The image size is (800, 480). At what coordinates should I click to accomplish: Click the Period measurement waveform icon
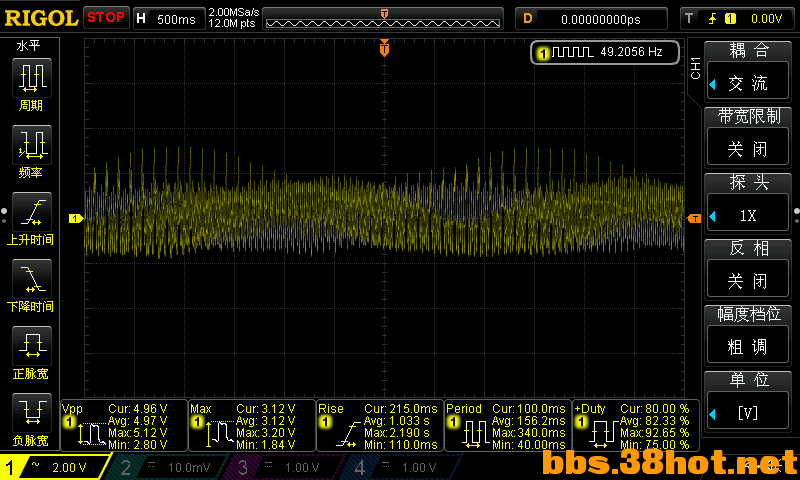tap(476, 434)
